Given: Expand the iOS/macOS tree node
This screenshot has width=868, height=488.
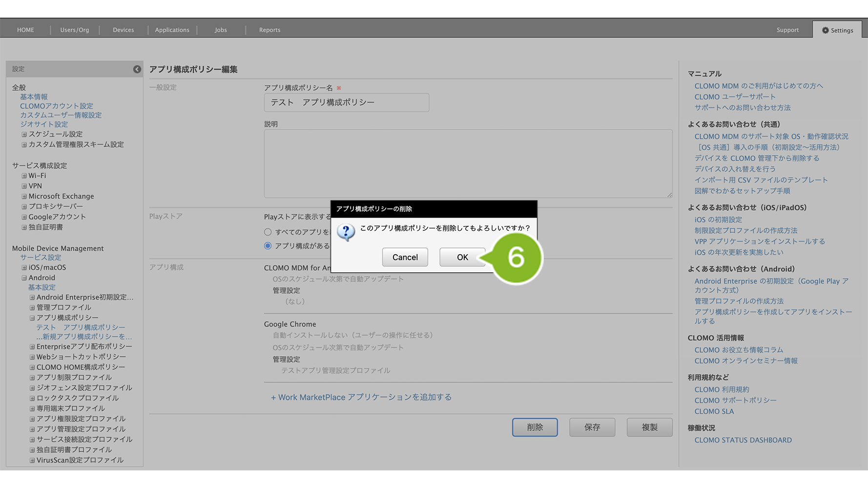Looking at the screenshot, I should pyautogui.click(x=24, y=267).
